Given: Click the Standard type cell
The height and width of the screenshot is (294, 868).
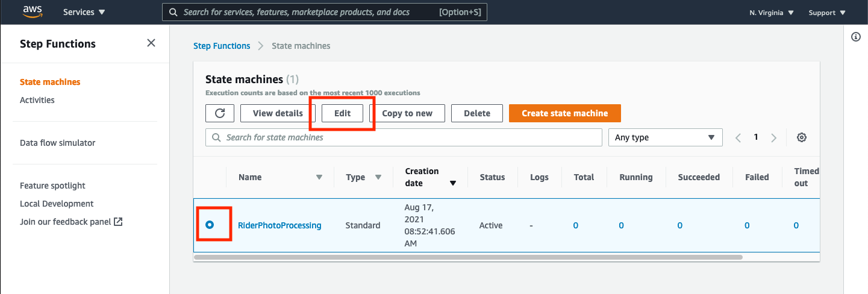Looking at the screenshot, I should click(363, 225).
